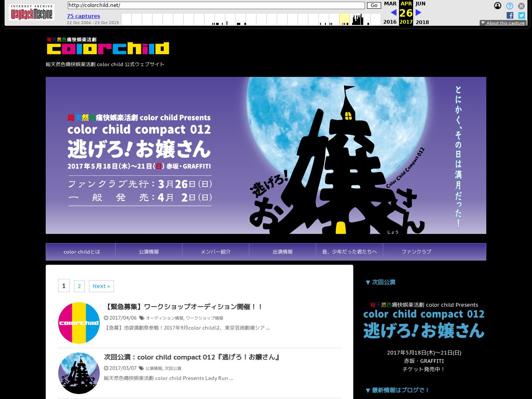Screen dimensions: 532x399
Task: Click the colorchild site logo
Action: point(108,46)
